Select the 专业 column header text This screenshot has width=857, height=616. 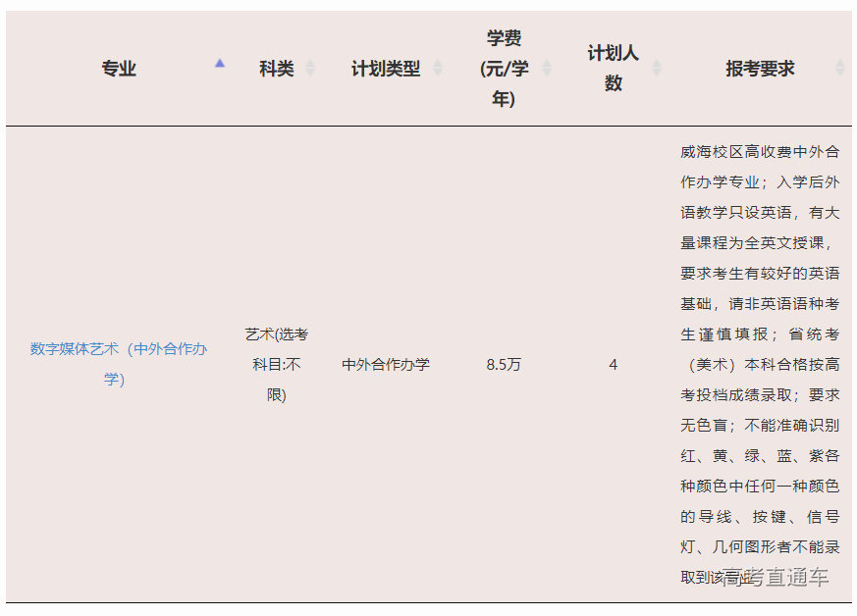(119, 69)
